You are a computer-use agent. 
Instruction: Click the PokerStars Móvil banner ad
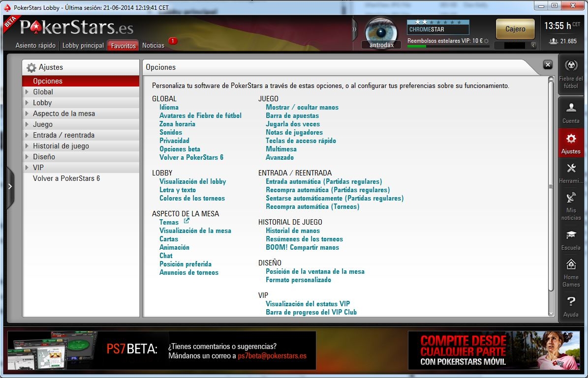(494, 350)
